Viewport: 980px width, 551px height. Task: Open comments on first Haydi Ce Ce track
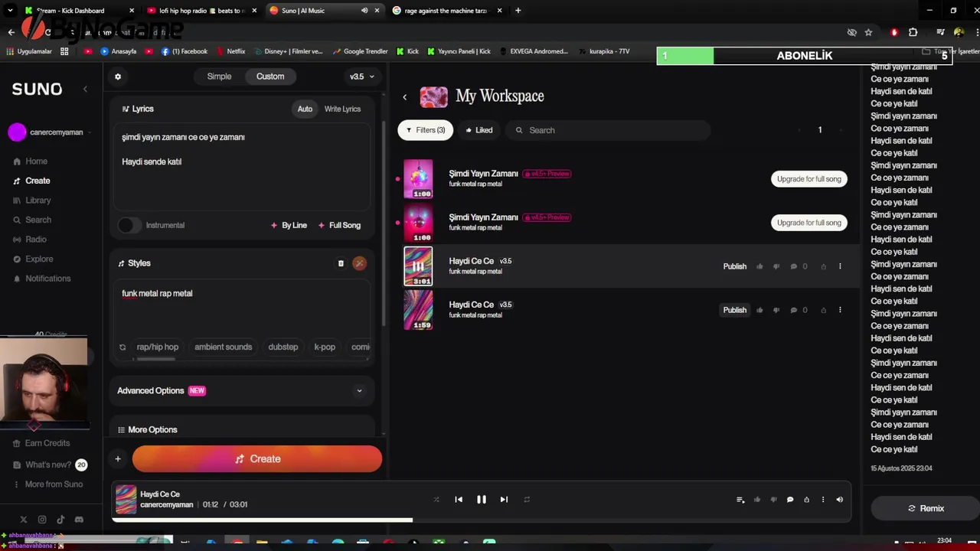pyautogui.click(x=794, y=266)
